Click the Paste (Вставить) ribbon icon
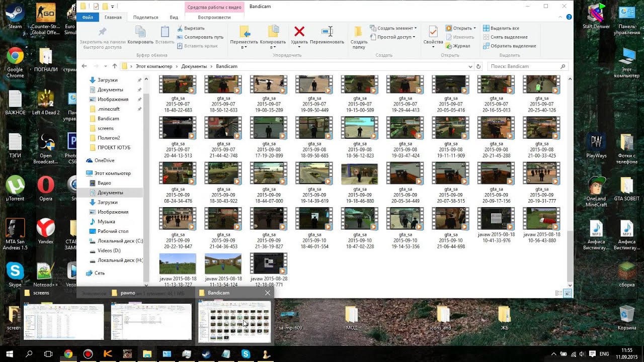Viewport: 644px width, 362px height. point(165,32)
